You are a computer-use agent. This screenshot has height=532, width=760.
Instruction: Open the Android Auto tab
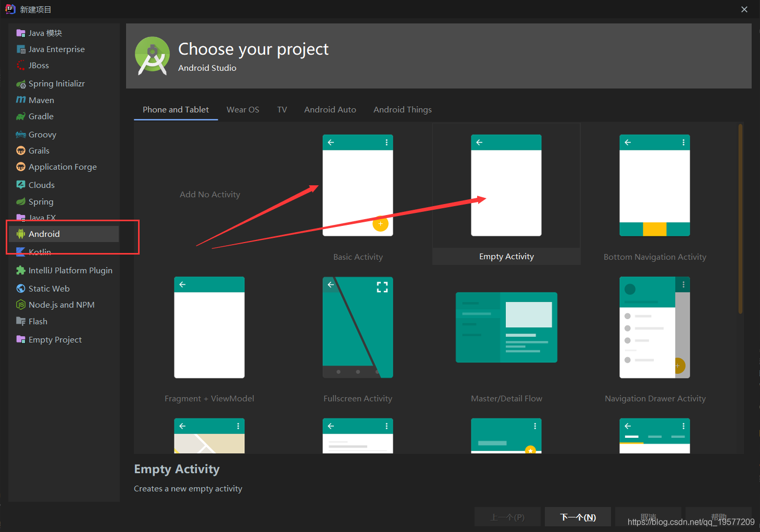tap(330, 110)
